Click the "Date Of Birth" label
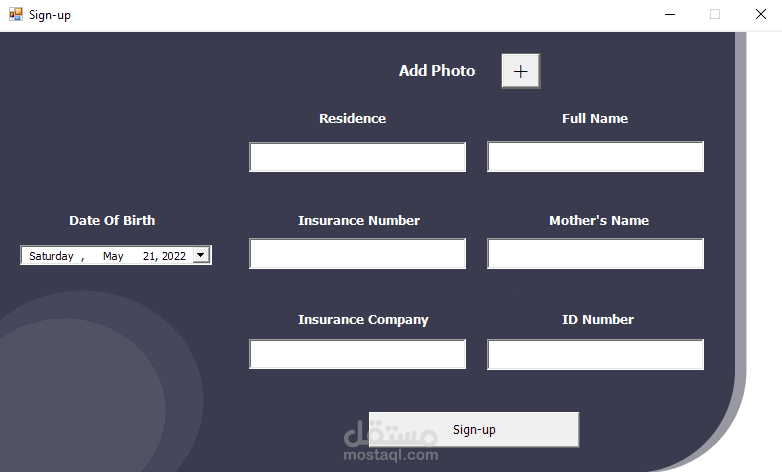The width and height of the screenshot is (782, 472). pos(112,221)
